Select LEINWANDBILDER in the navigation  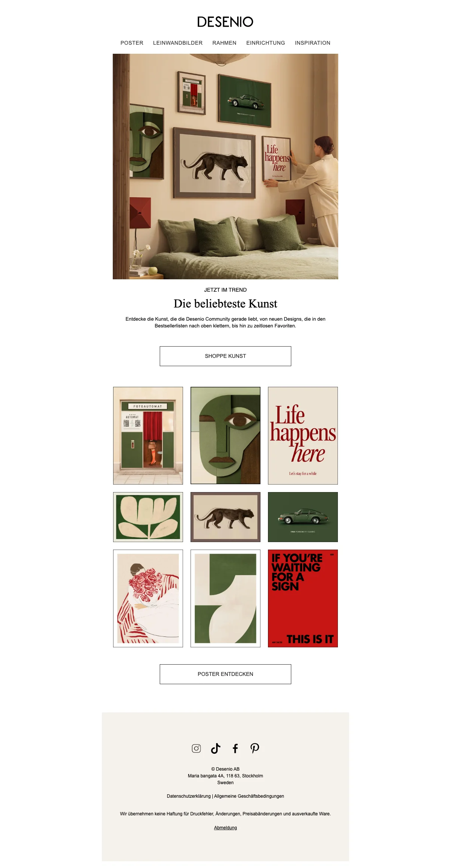pyautogui.click(x=178, y=43)
